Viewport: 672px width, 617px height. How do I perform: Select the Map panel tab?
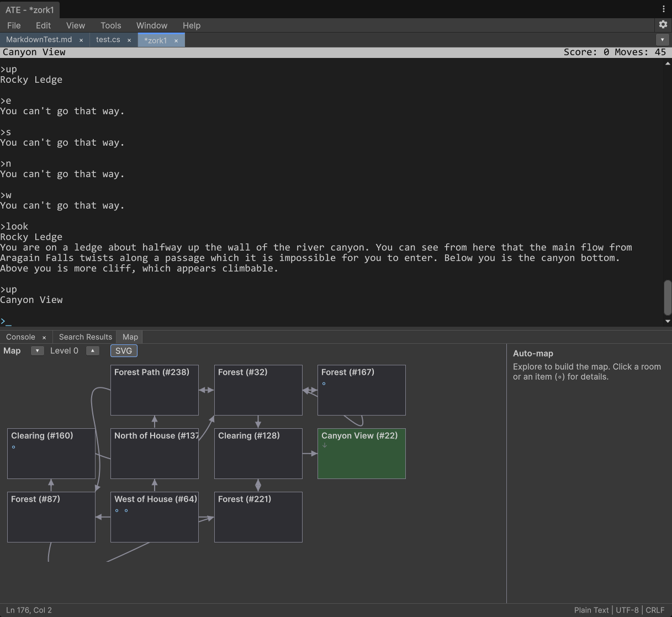coord(130,337)
